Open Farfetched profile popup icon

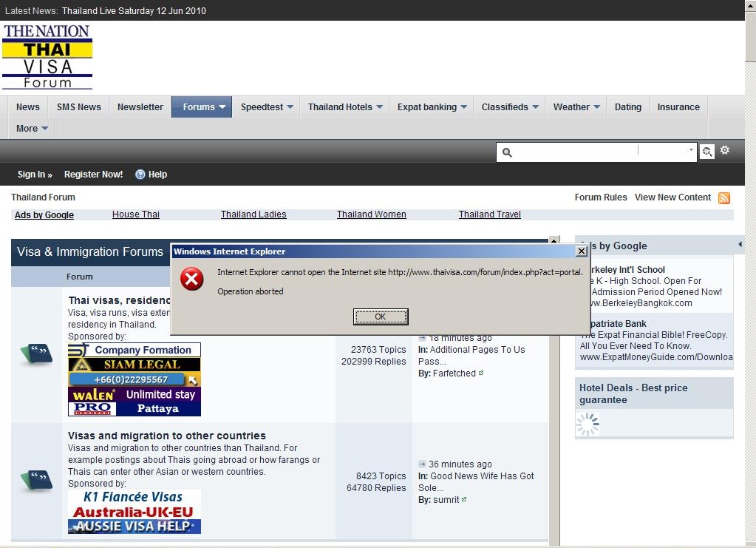click(x=480, y=373)
